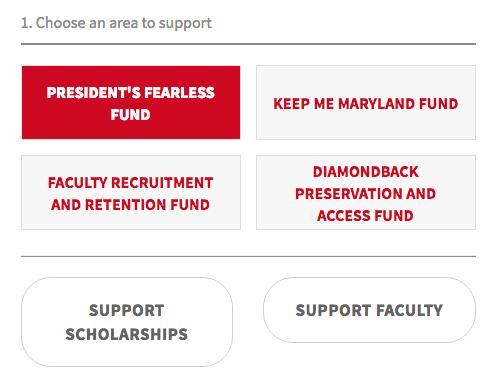
Task: Click the step 1 section title text
Action: pyautogui.click(x=116, y=23)
